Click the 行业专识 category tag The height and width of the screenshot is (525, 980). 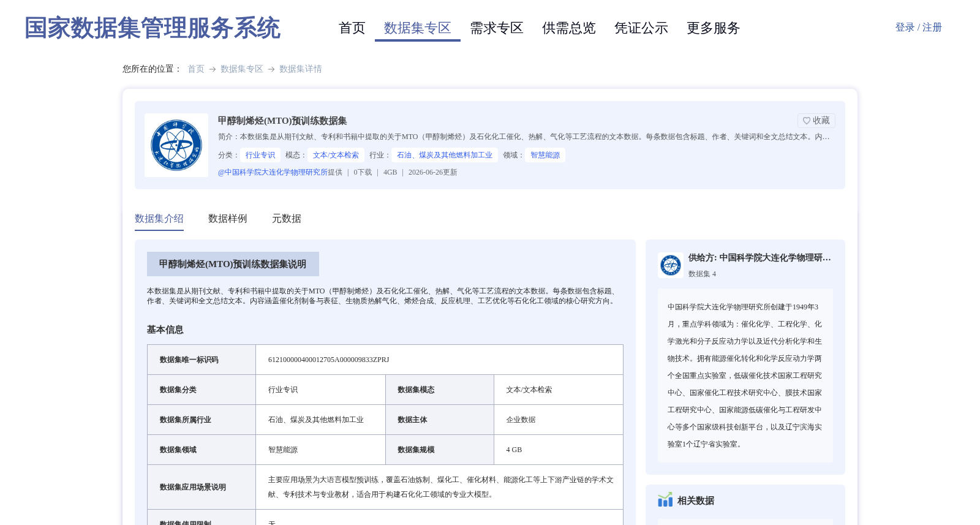coord(260,155)
